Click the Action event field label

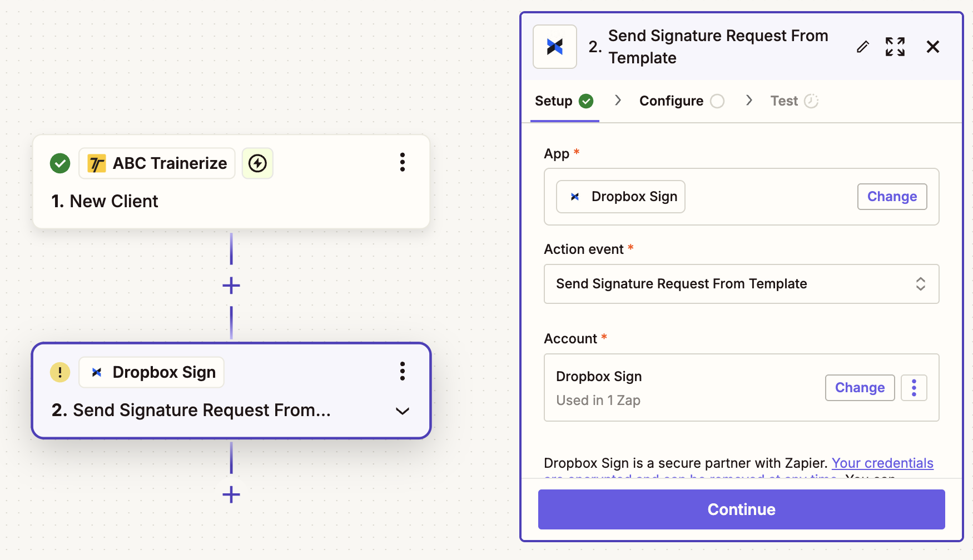tap(584, 249)
